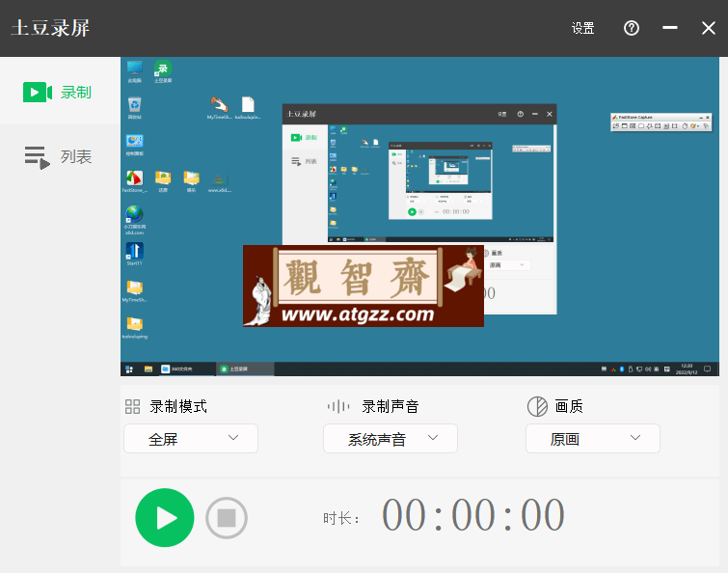The width and height of the screenshot is (728, 573).
Task: Click the 录制声音 waveform icon
Action: pos(338,407)
